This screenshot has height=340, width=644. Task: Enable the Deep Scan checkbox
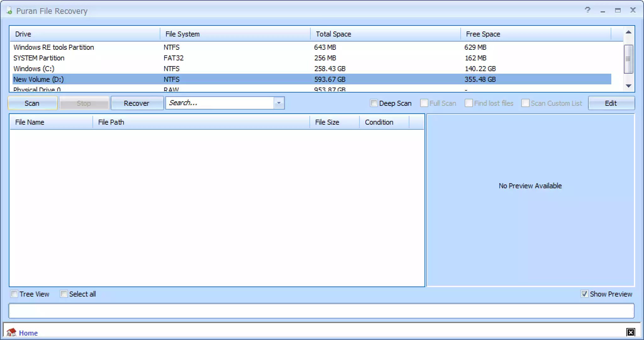[x=373, y=103]
